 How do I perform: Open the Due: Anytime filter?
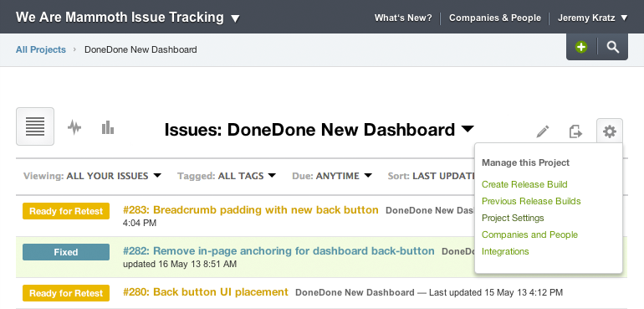(x=332, y=176)
